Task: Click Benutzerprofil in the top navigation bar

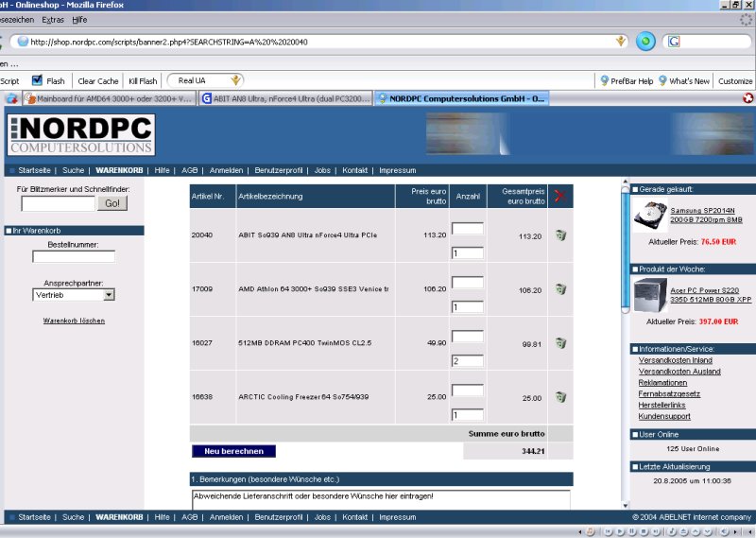Action: click(x=279, y=170)
